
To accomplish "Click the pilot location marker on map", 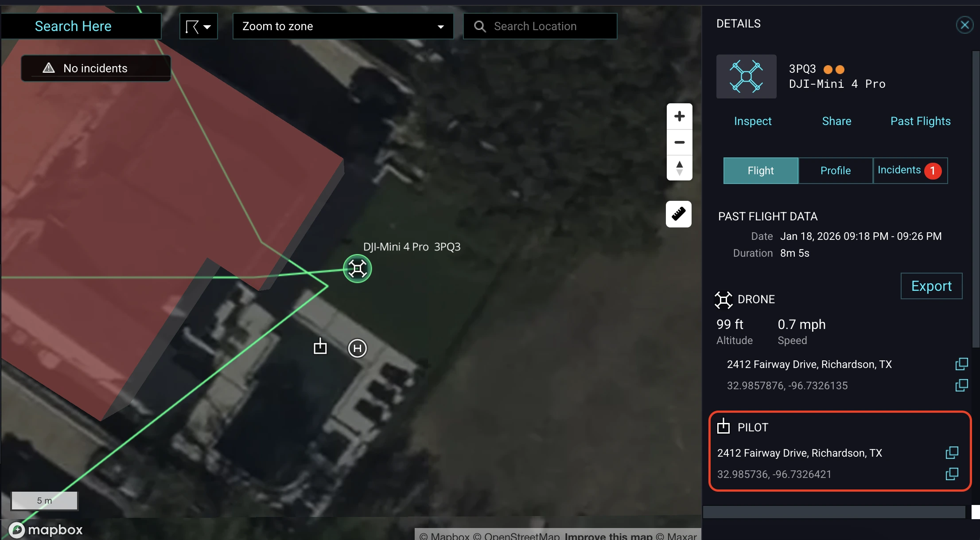I will [x=320, y=346].
